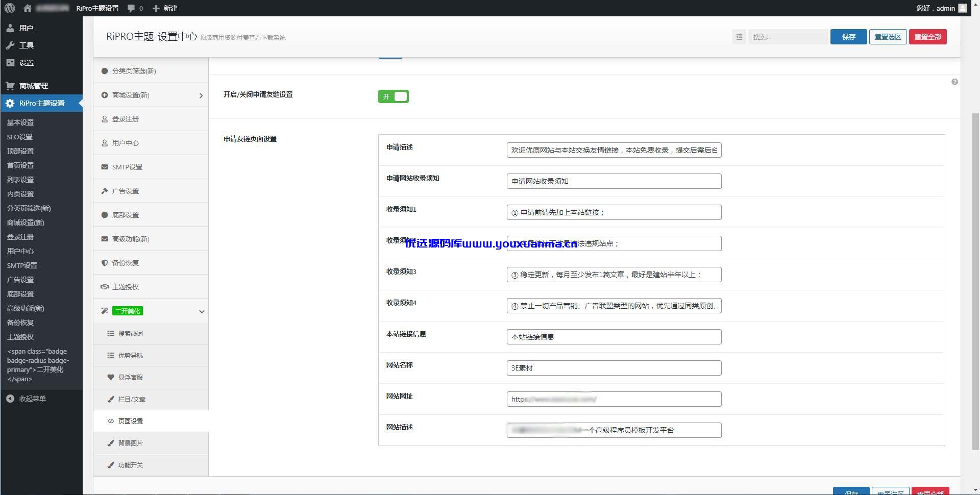The image size is (980, 495).
Task: Click the 申请描述 input field
Action: (614, 150)
